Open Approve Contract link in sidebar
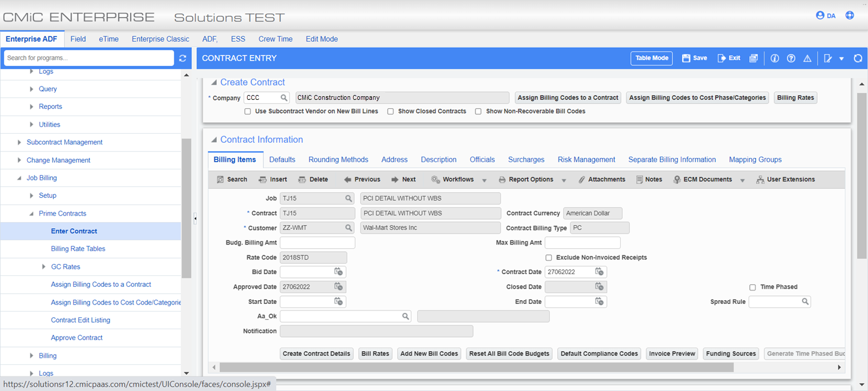Screen dimensions: 868x391 click(77, 338)
